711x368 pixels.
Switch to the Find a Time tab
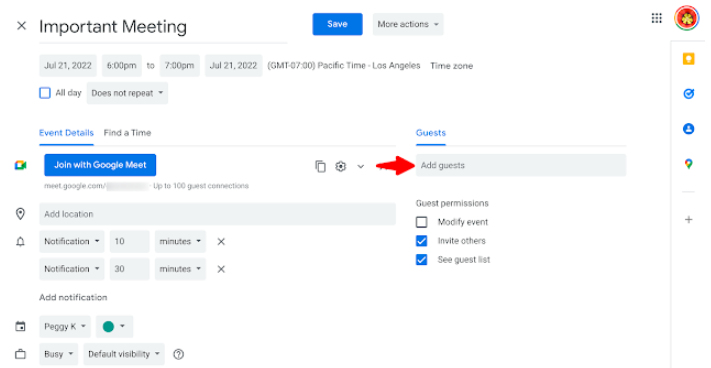click(127, 133)
